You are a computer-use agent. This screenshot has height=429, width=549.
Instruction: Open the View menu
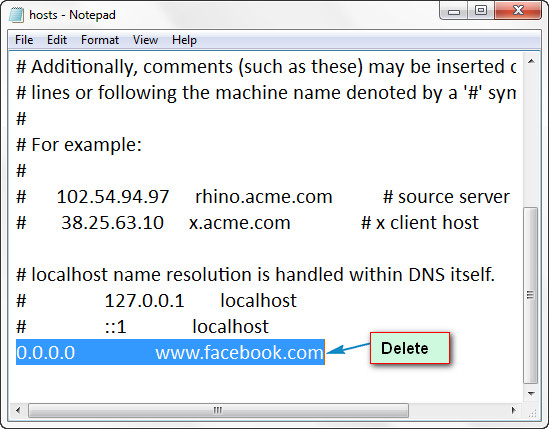point(145,40)
